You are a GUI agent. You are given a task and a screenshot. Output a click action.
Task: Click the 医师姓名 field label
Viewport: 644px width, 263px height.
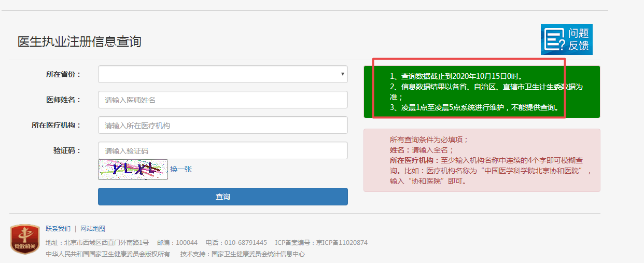click(63, 100)
